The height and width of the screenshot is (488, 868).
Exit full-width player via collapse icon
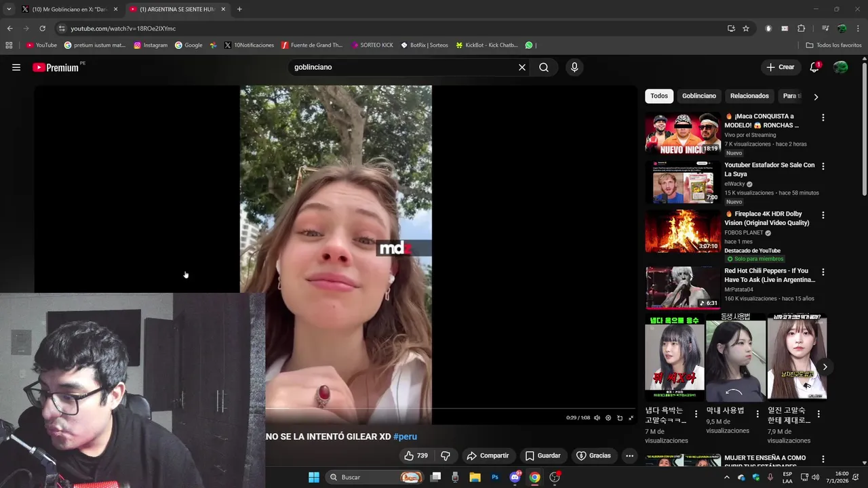[631, 418]
